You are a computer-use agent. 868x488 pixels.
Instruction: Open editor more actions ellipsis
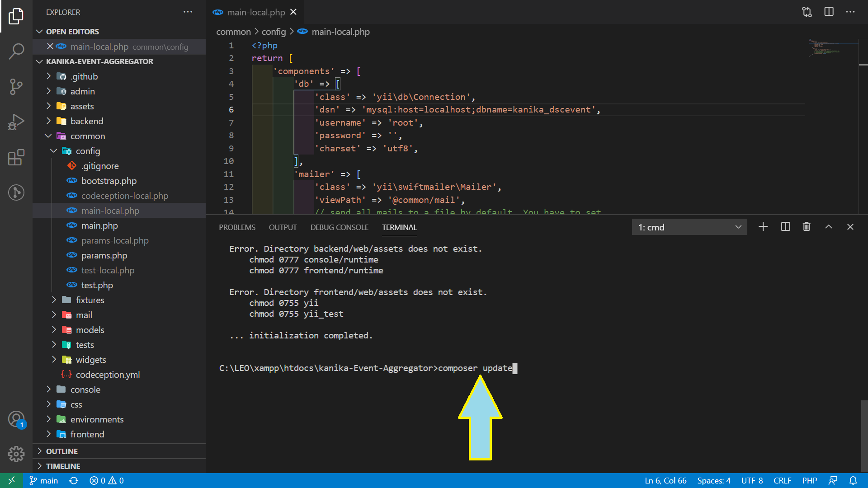[850, 12]
